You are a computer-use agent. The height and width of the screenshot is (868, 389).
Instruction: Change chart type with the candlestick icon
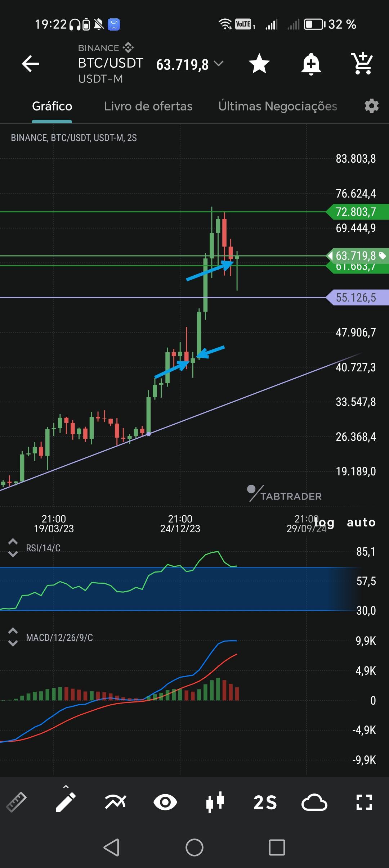[x=215, y=802]
